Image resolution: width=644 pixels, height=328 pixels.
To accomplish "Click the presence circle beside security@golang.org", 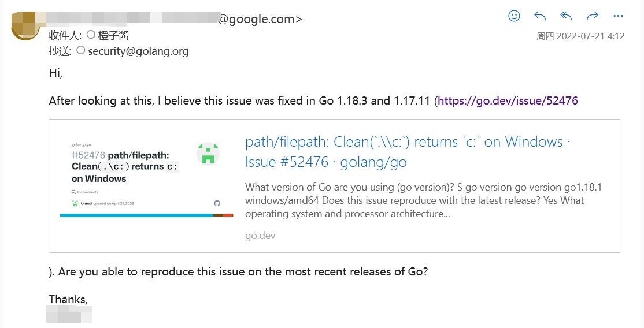I will [x=81, y=51].
